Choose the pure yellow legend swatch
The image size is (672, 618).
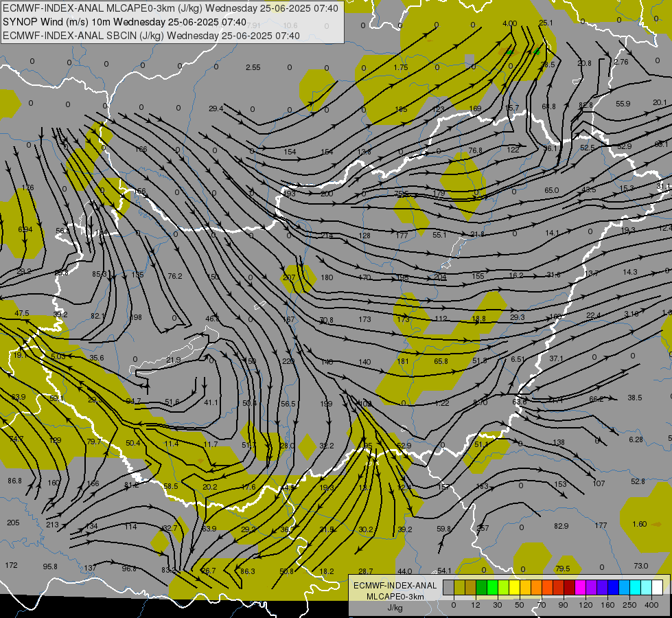point(514,588)
